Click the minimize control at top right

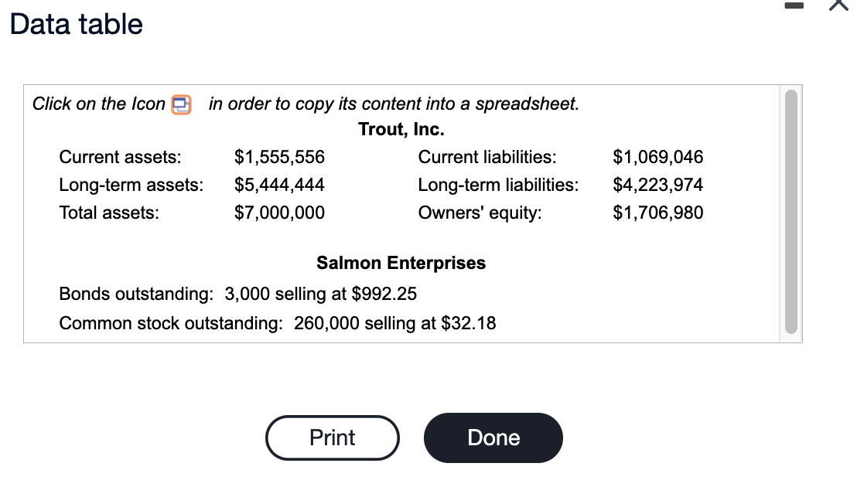[794, 6]
